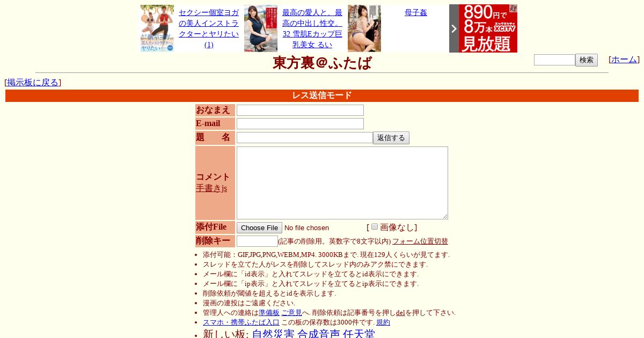Open the 準備板 link

(269, 313)
